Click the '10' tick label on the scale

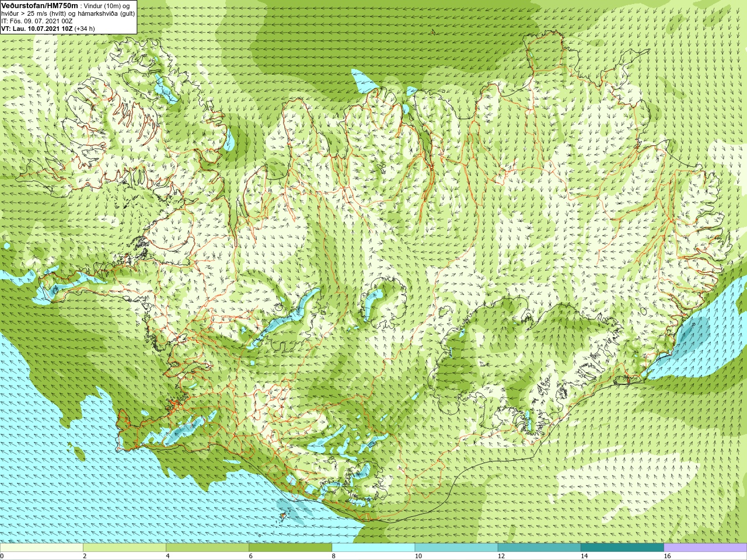click(418, 556)
